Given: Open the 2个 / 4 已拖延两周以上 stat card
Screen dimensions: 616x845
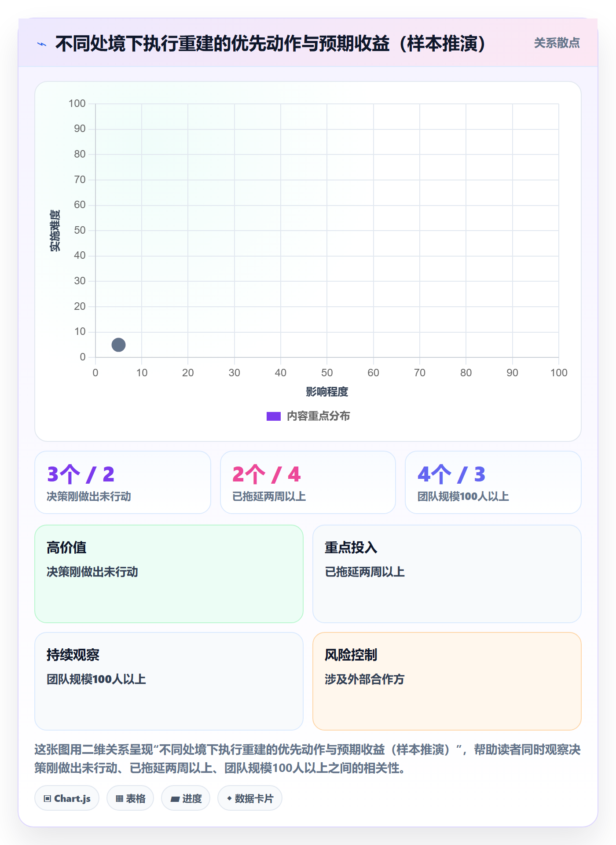Looking at the screenshot, I should pyautogui.click(x=308, y=482).
